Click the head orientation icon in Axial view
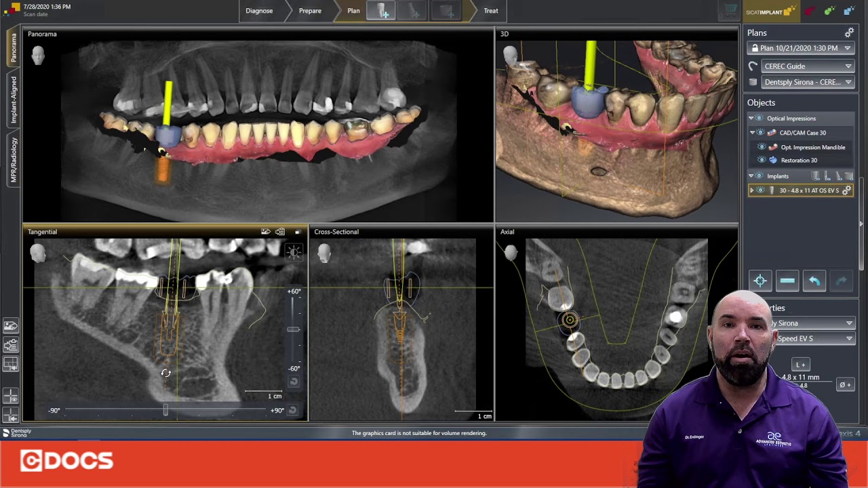Viewport: 868px width, 488px height. pos(511,253)
